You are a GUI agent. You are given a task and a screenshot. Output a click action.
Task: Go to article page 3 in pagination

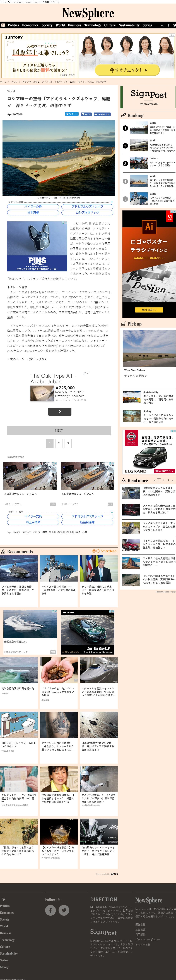pyautogui.click(x=68, y=443)
